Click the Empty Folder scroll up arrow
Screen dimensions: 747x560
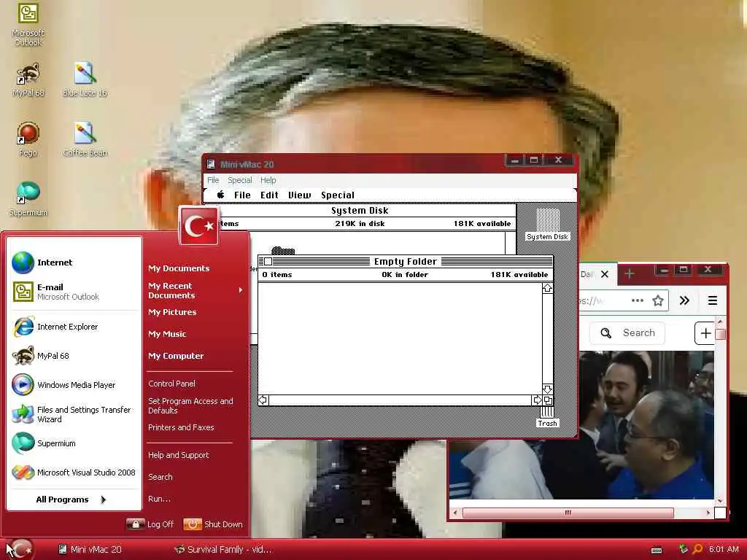point(547,288)
